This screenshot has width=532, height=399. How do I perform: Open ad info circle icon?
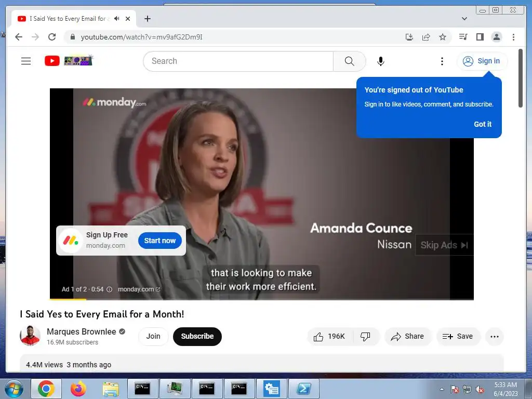[x=109, y=289]
